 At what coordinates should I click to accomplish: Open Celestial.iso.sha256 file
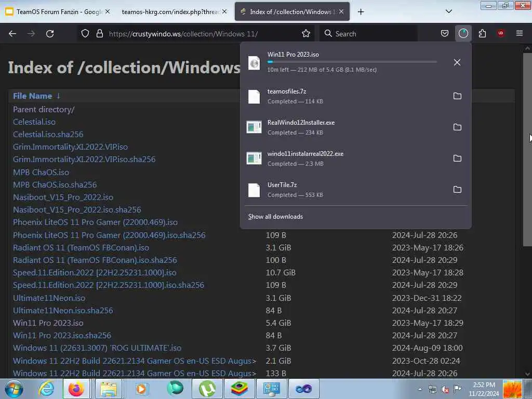click(48, 135)
